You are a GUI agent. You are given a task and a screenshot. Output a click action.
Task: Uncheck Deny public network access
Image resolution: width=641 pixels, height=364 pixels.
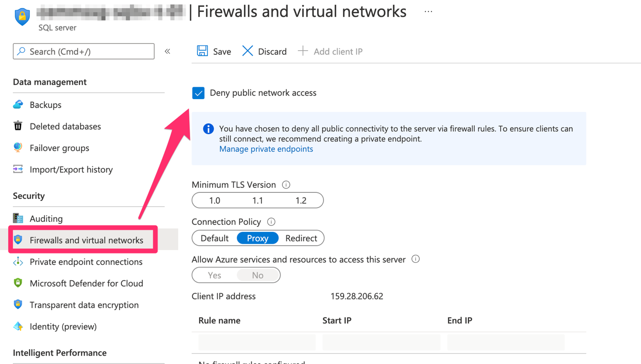tap(198, 93)
